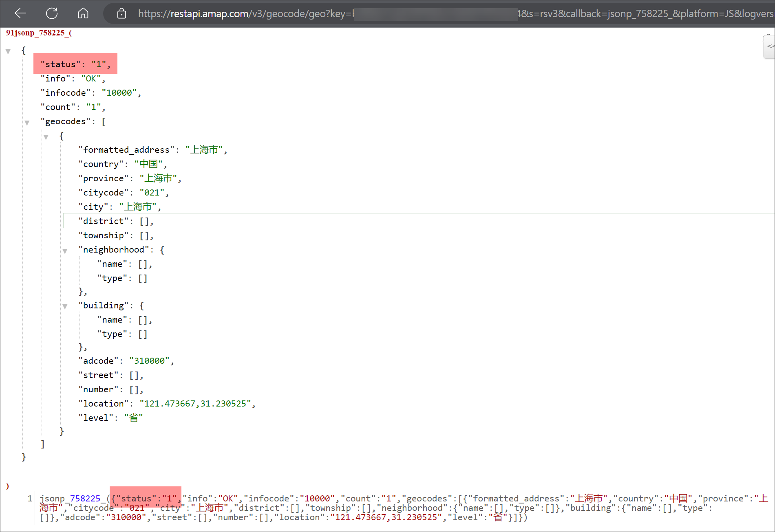Image resolution: width=775 pixels, height=532 pixels.
Task: Click "status":"1" in the raw source
Action: (147, 499)
